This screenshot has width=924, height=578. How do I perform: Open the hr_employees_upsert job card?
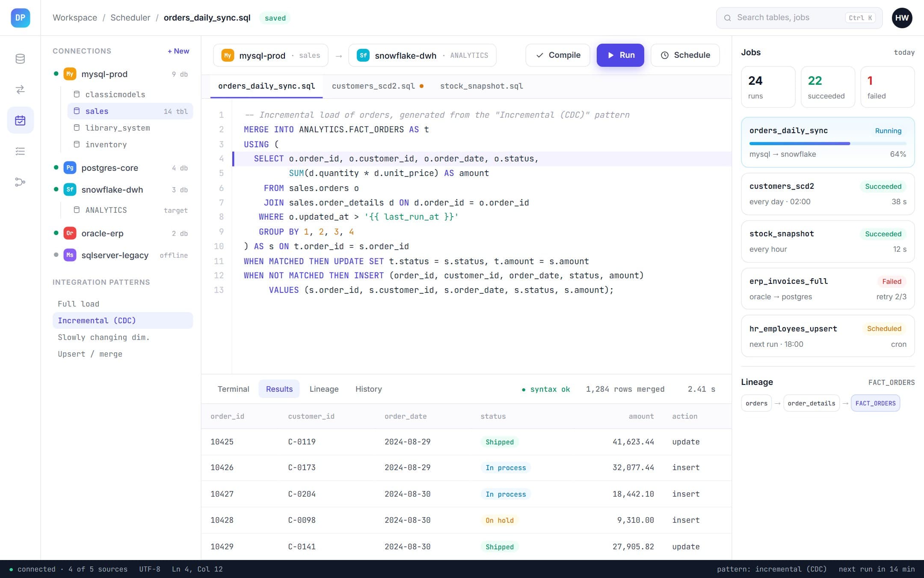pyautogui.click(x=827, y=336)
